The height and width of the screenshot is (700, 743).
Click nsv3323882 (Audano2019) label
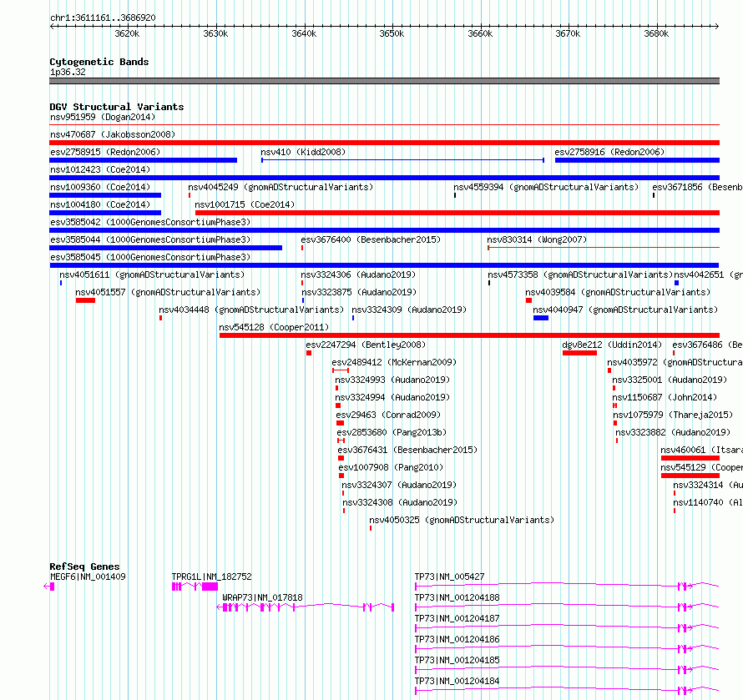(673, 432)
